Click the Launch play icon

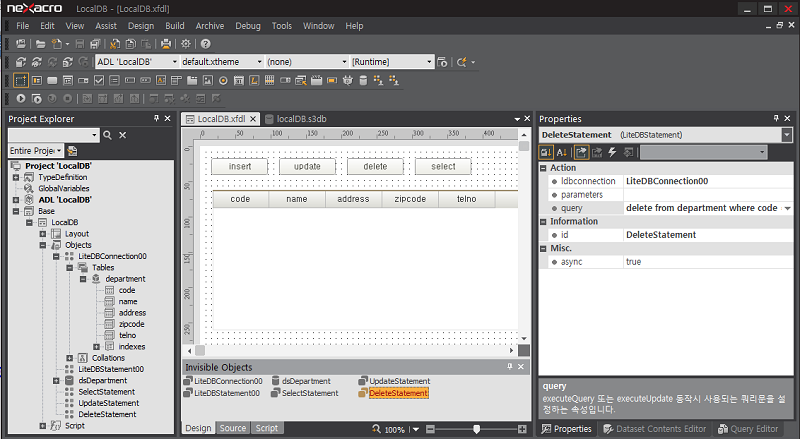point(21,99)
